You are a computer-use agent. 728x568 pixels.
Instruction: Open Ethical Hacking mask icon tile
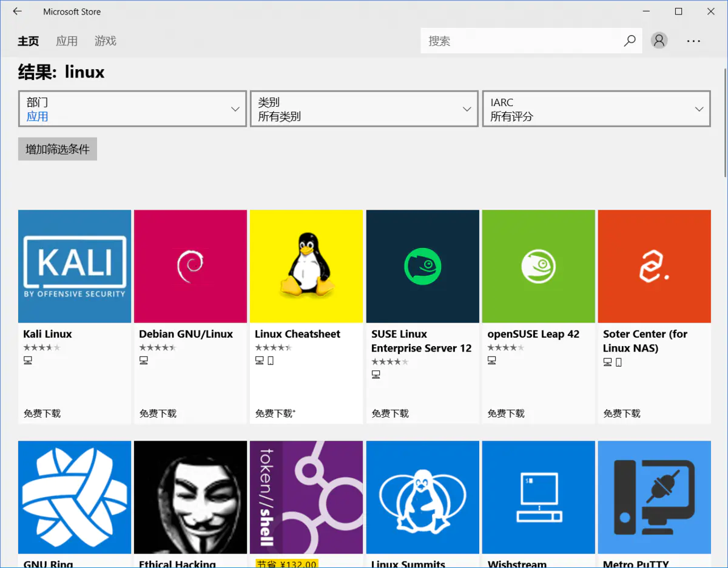pyautogui.click(x=190, y=497)
